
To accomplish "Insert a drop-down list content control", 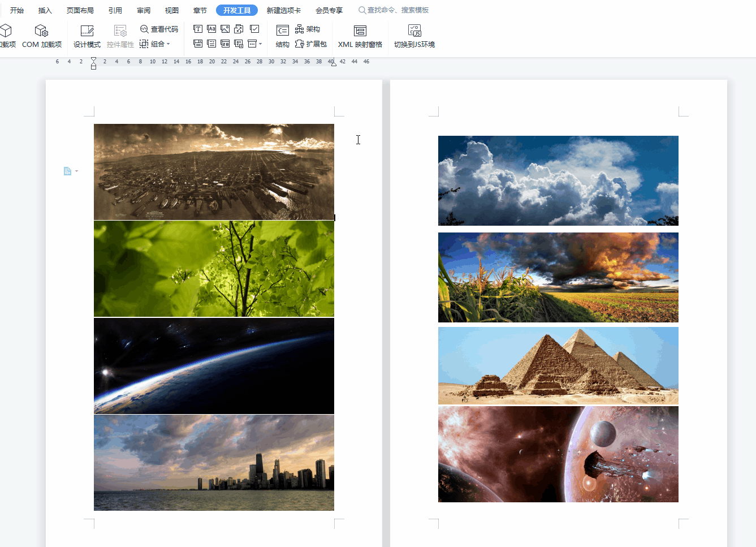I will point(211,44).
